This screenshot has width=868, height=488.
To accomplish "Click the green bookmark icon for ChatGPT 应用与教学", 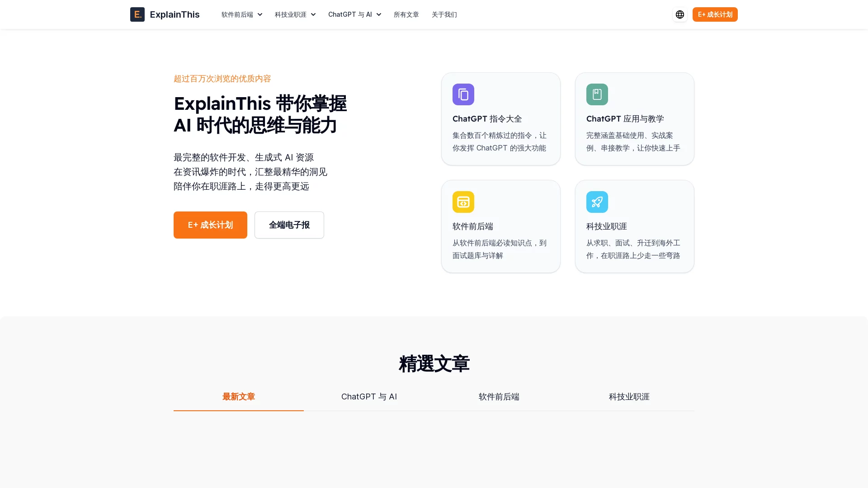I will point(597,94).
